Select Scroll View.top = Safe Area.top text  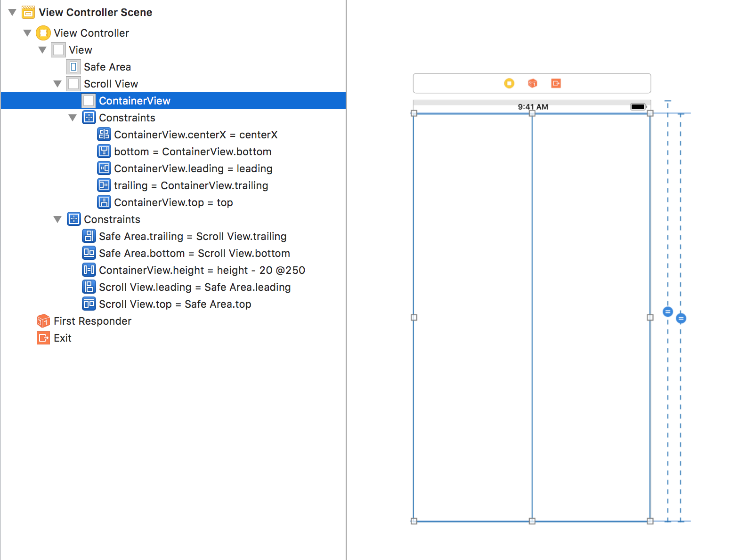click(175, 304)
